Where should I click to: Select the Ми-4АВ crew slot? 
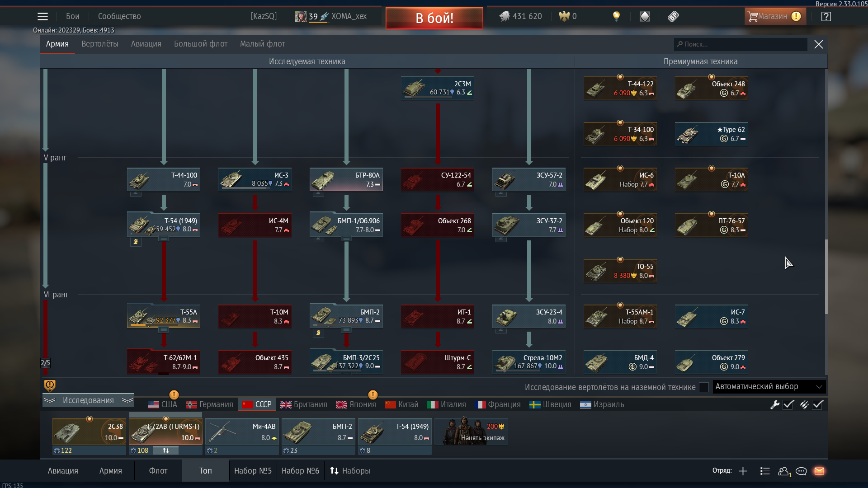tap(242, 432)
